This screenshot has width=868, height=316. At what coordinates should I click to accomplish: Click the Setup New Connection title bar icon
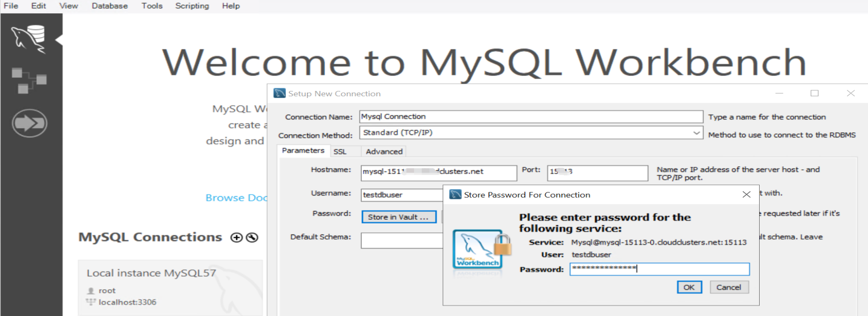click(x=279, y=93)
